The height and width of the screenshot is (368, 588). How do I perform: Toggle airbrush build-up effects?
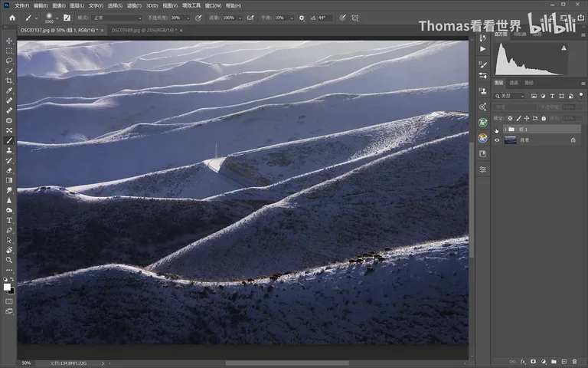point(250,18)
